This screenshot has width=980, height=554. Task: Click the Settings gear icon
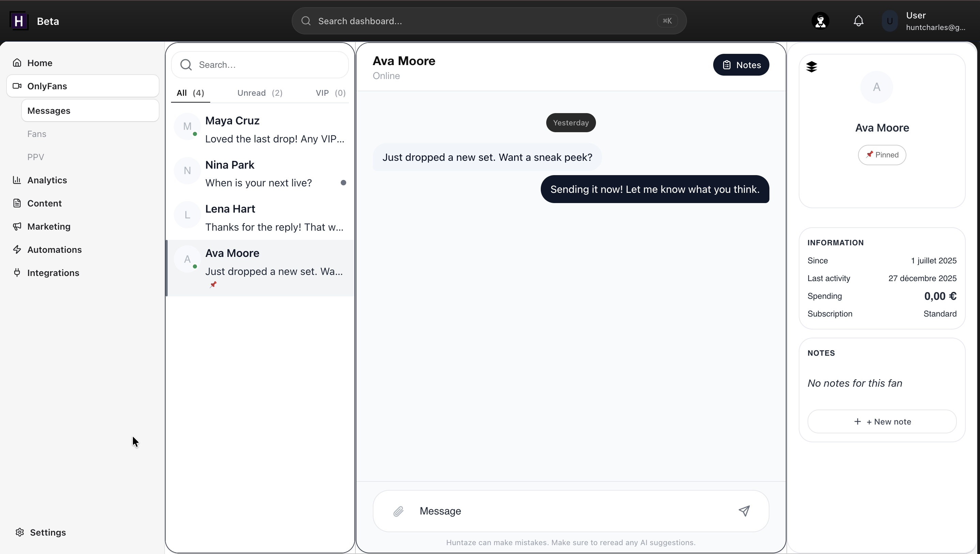coord(20,532)
